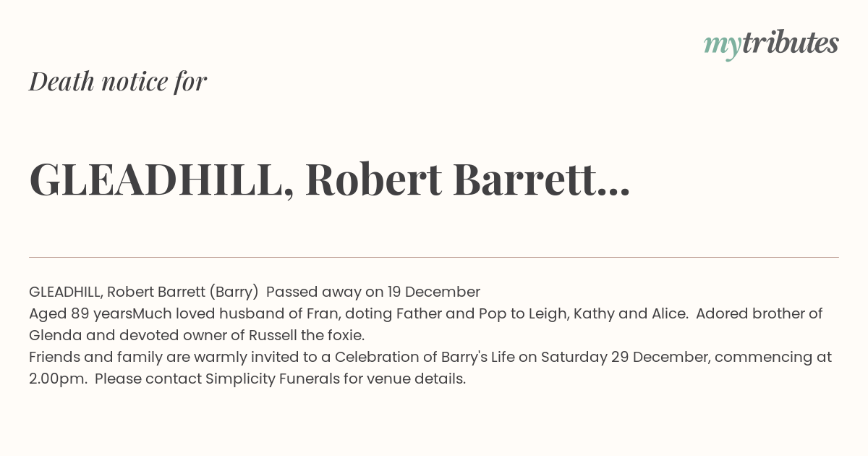The width and height of the screenshot is (868, 456).
Task: Click the 'tributes' part of logo
Action: click(790, 43)
